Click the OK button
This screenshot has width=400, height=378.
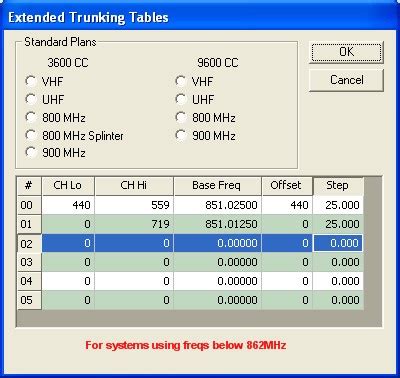pos(346,52)
